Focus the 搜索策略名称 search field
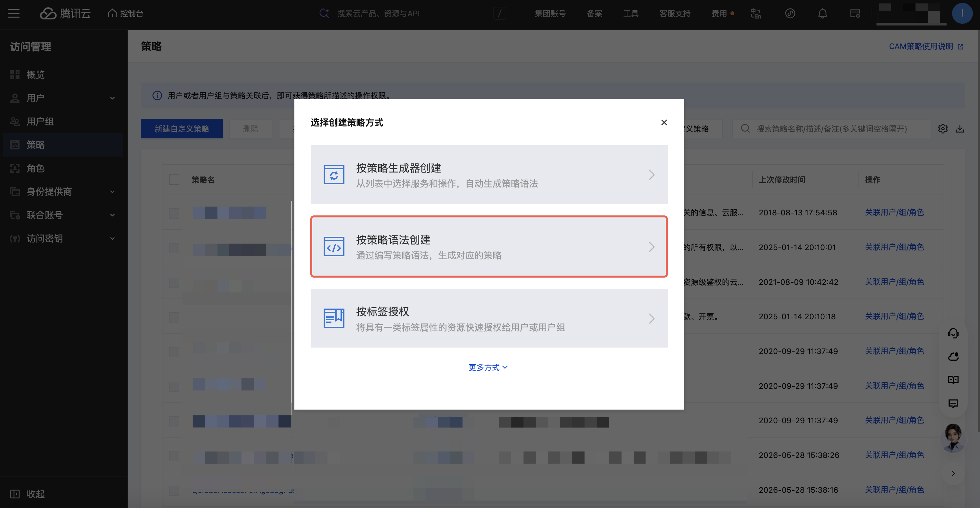The width and height of the screenshot is (980, 508). click(x=831, y=129)
